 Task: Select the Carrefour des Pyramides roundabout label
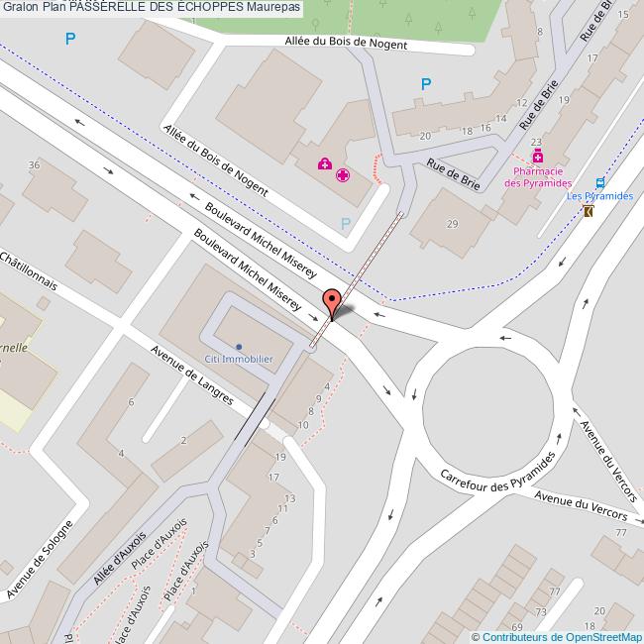[x=497, y=473]
